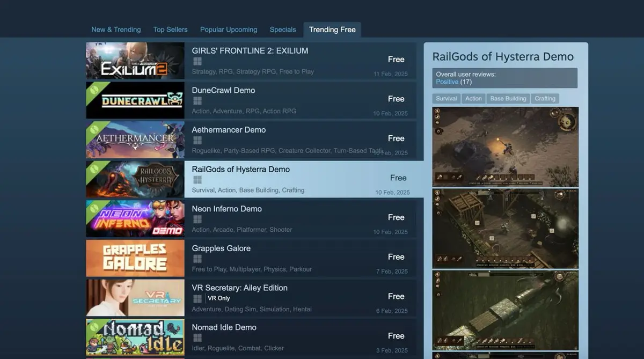
Task: Open the RailGods of Hysterra capsule image
Action: 135,179
